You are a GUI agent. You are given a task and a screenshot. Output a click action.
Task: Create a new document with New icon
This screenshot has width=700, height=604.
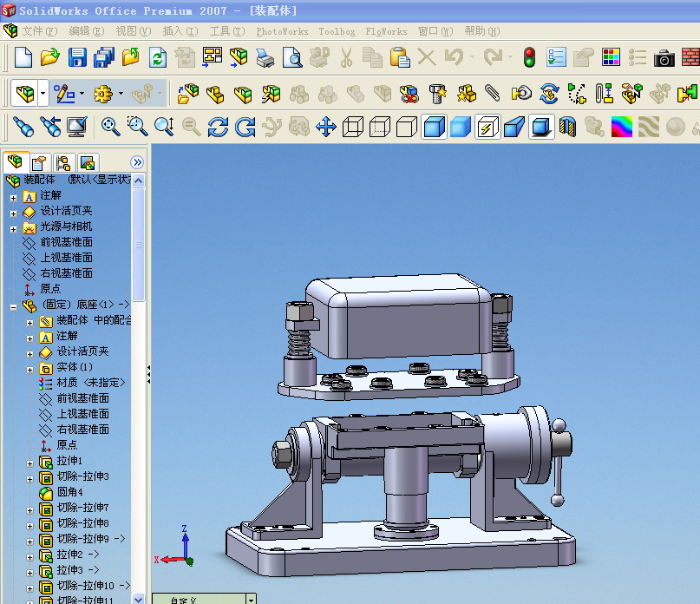[23, 57]
